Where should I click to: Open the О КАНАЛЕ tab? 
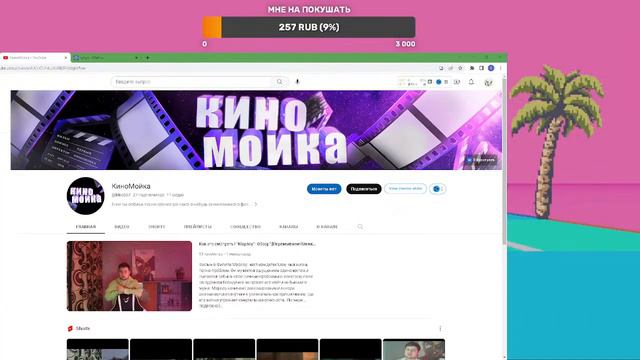327,227
